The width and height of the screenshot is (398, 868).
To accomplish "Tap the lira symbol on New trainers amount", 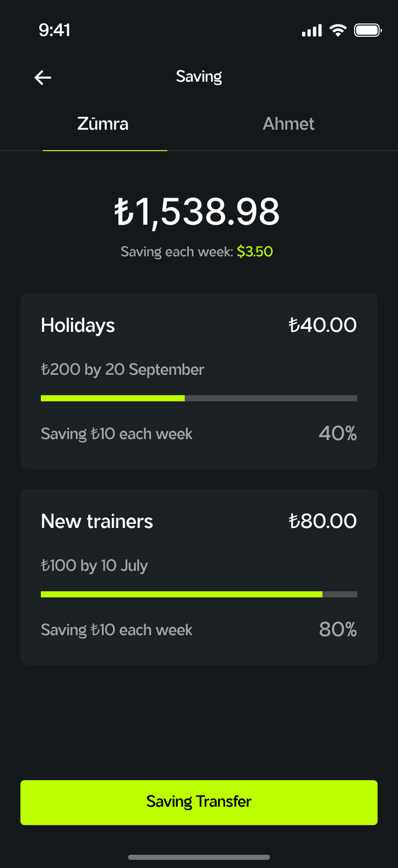I will click(x=295, y=521).
